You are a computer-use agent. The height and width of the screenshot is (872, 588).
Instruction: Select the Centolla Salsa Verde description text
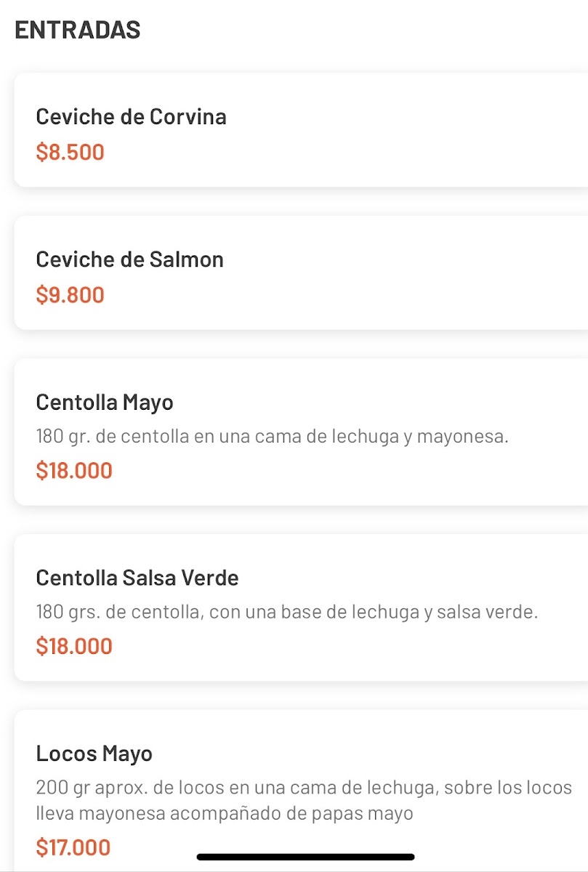(286, 613)
